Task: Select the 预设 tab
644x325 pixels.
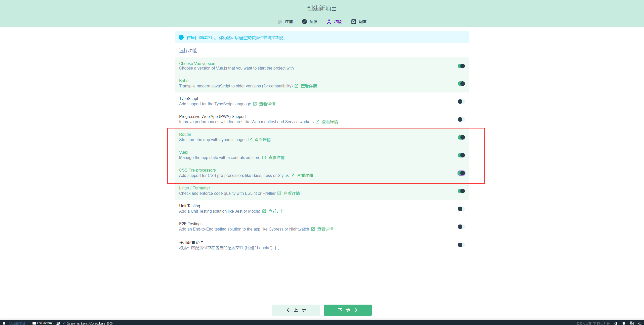Action: click(x=310, y=22)
